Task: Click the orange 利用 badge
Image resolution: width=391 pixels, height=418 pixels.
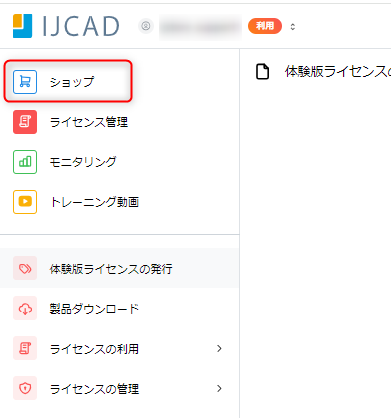Action: [x=265, y=26]
